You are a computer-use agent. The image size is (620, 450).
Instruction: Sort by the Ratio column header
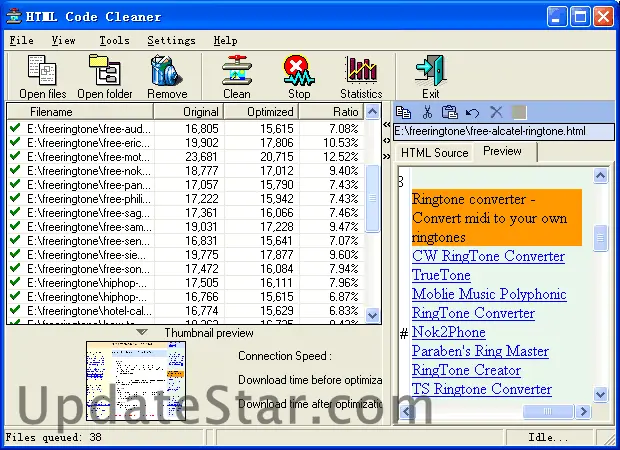click(331, 112)
